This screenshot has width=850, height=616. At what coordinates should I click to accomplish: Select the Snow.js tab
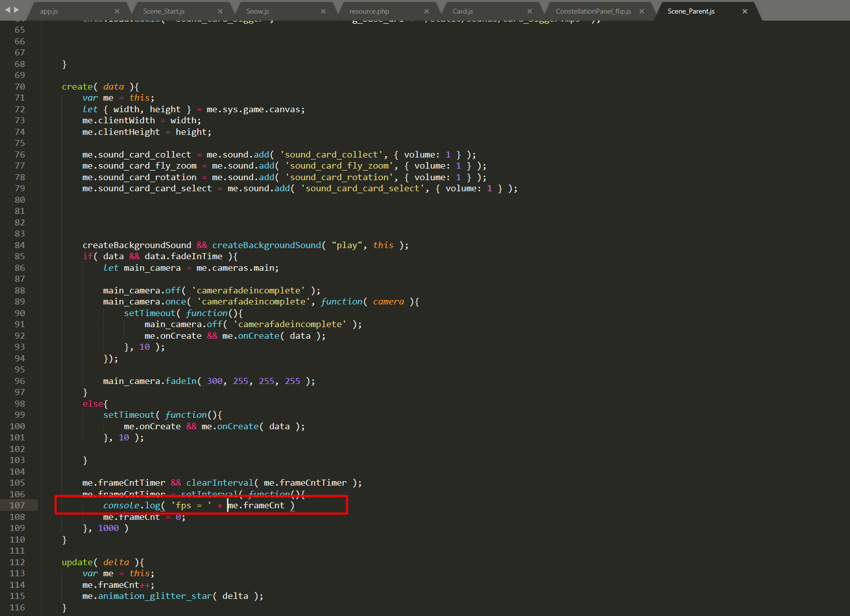coord(258,11)
